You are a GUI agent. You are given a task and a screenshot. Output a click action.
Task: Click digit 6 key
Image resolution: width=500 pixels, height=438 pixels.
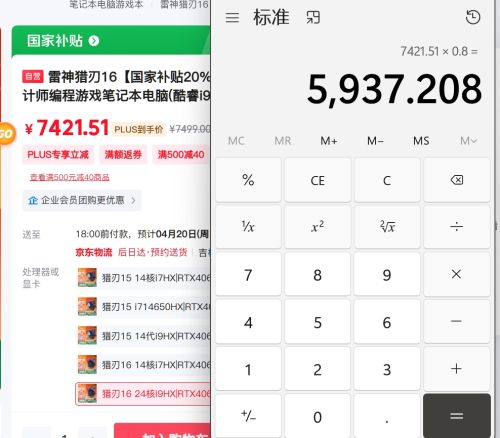tap(387, 322)
